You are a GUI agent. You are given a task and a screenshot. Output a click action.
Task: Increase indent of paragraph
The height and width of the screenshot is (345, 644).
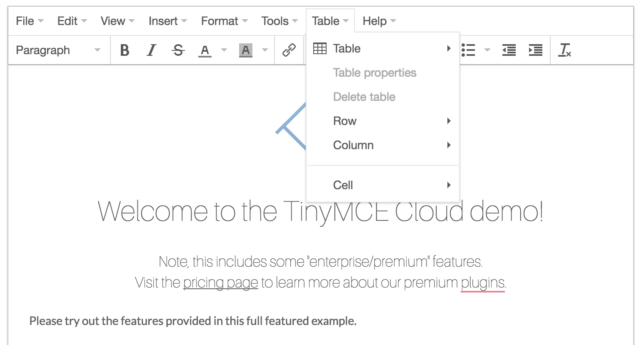(x=535, y=50)
